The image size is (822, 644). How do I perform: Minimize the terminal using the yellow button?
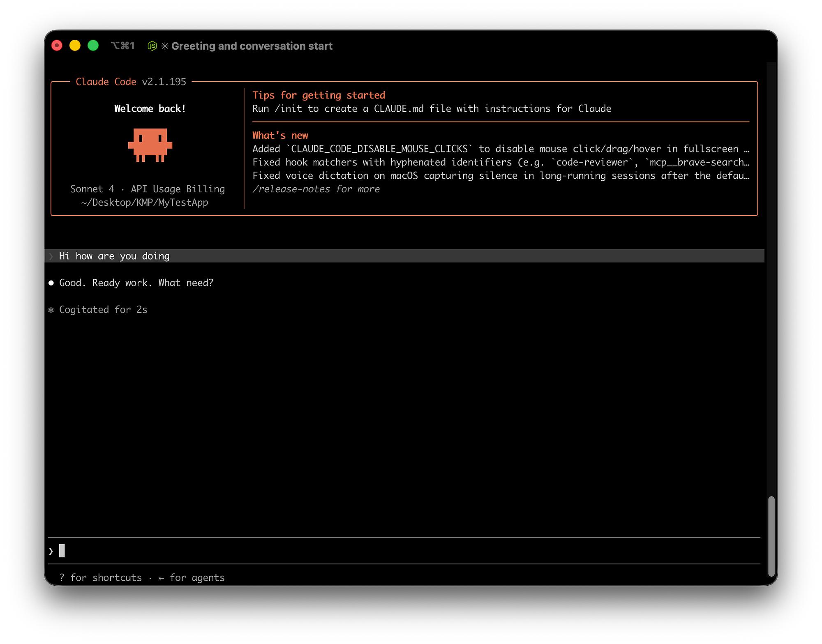tap(75, 46)
